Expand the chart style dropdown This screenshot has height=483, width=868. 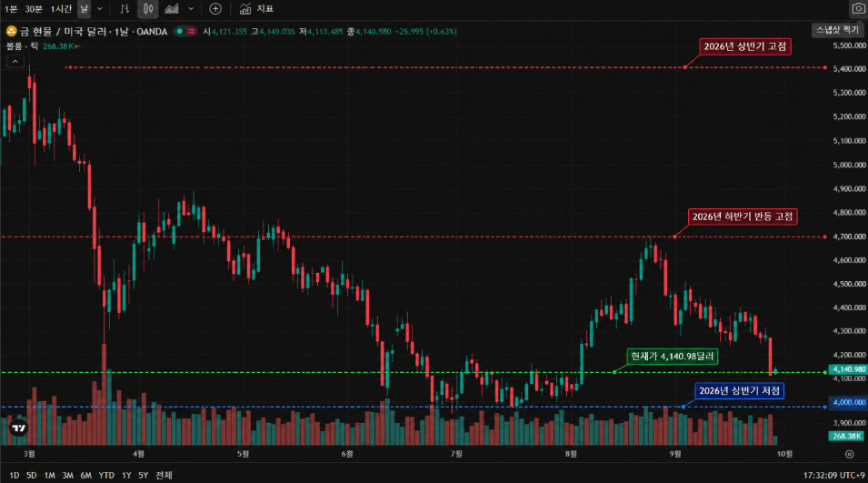click(x=191, y=9)
